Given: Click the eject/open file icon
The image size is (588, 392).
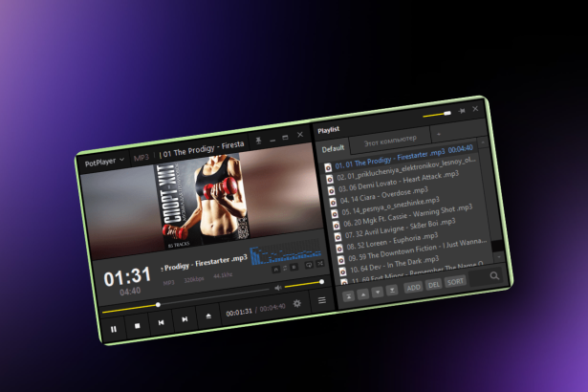Looking at the screenshot, I should pyautogui.click(x=208, y=316).
